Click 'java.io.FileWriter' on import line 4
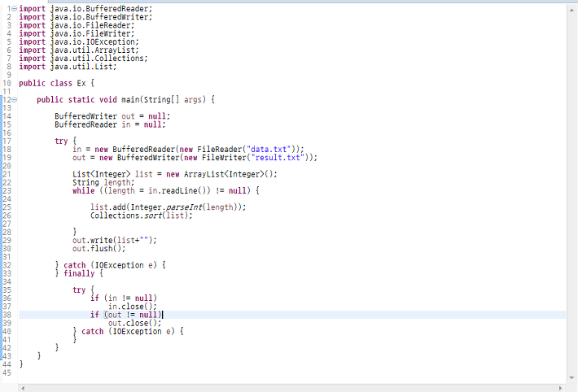The height and width of the screenshot is (392, 578). click(x=90, y=33)
